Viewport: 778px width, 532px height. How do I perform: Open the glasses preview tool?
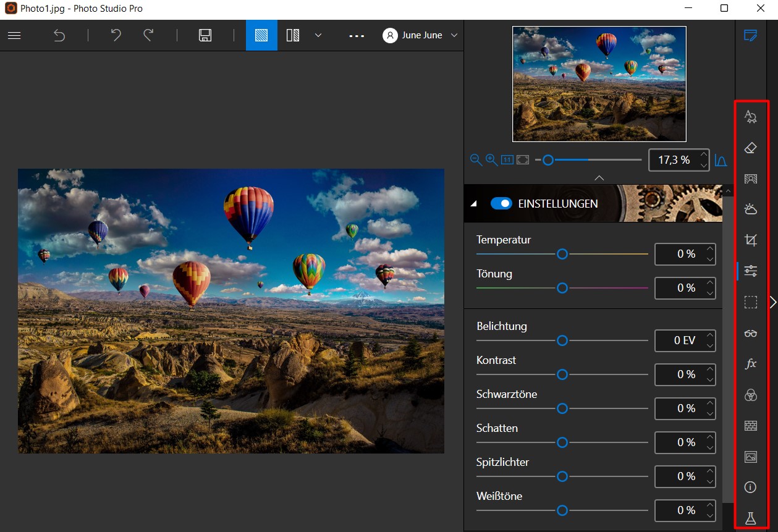pos(751,333)
